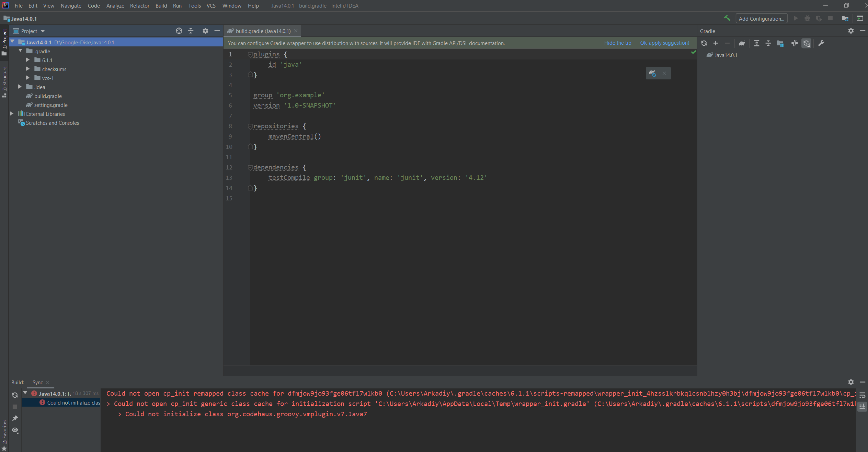Open Gradle panel gear options
Viewport: 868px width, 452px height.
tap(851, 31)
